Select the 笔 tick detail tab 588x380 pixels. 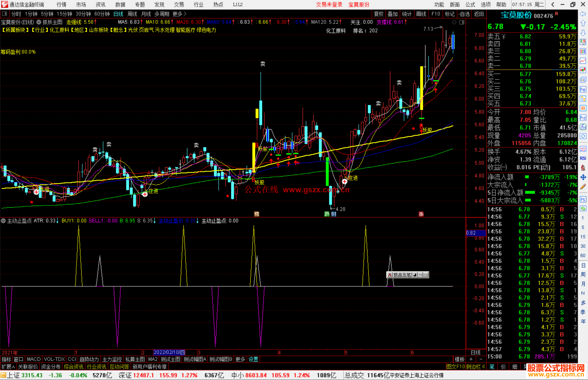point(492,367)
